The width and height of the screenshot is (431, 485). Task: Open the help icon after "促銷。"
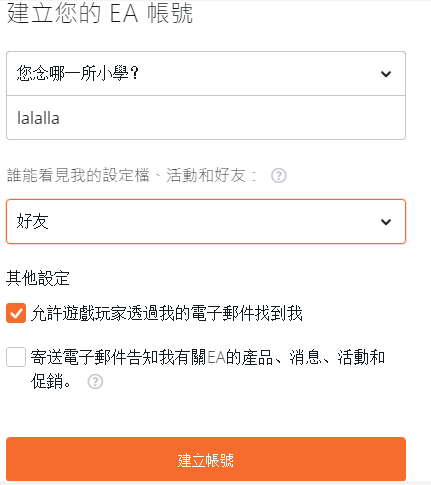click(95, 381)
